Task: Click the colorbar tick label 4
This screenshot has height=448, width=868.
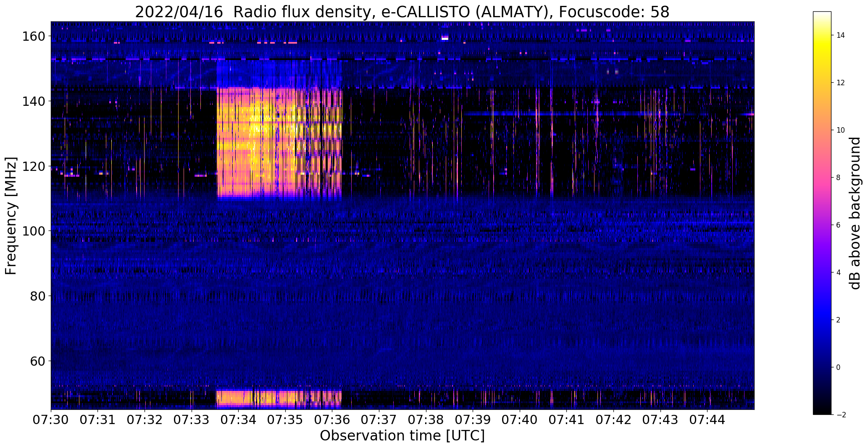Action: pyautogui.click(x=838, y=272)
